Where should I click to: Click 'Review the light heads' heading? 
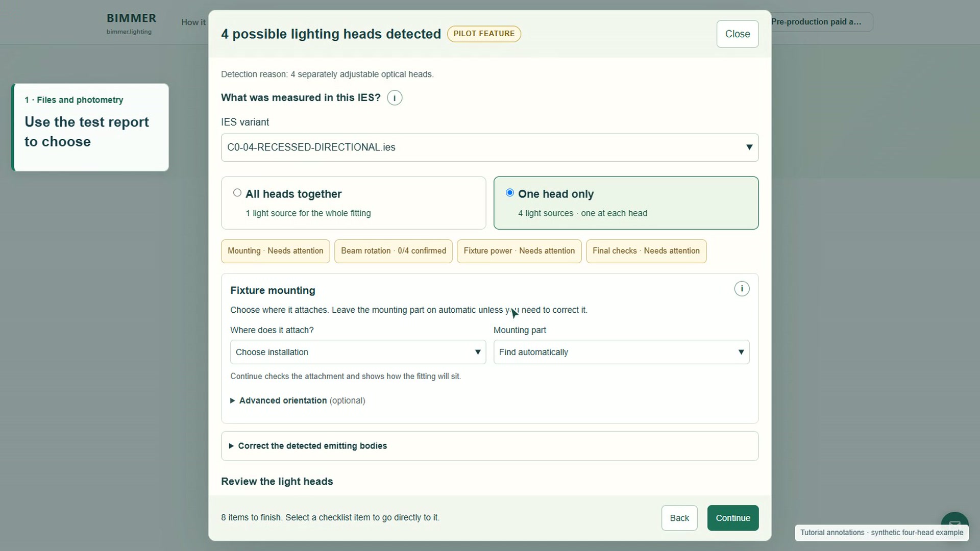(277, 482)
